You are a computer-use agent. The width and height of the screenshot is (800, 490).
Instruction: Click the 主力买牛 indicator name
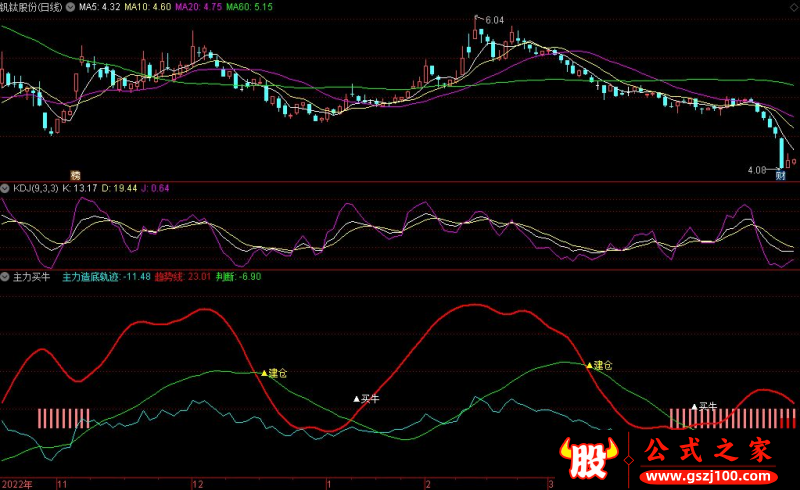click(31, 277)
